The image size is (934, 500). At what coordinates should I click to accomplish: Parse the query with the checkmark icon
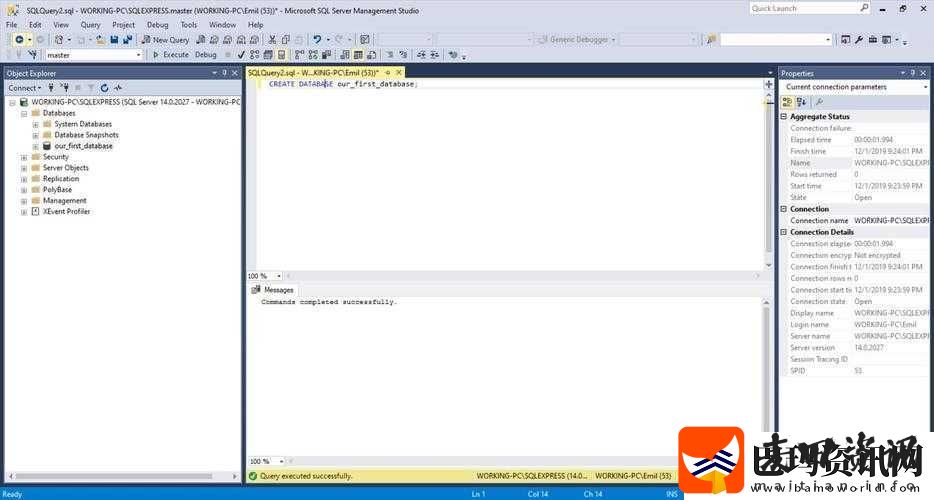click(x=241, y=55)
